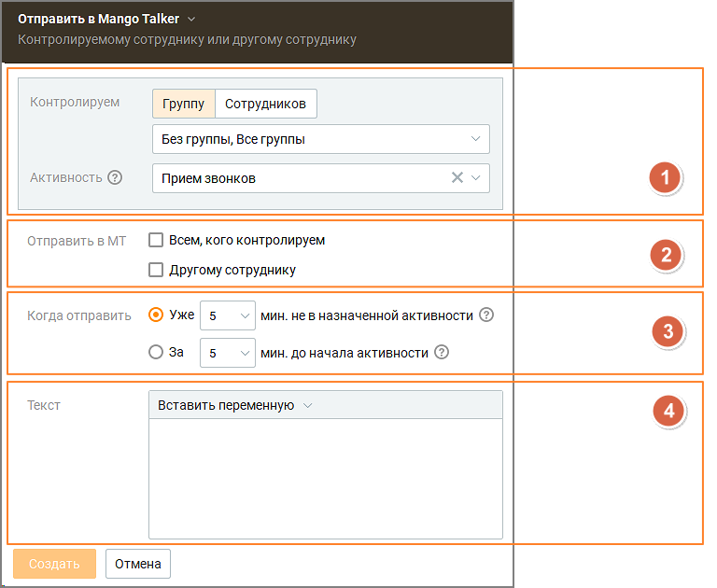Click the Создать button
This screenshot has height=588, width=717.
click(x=54, y=564)
